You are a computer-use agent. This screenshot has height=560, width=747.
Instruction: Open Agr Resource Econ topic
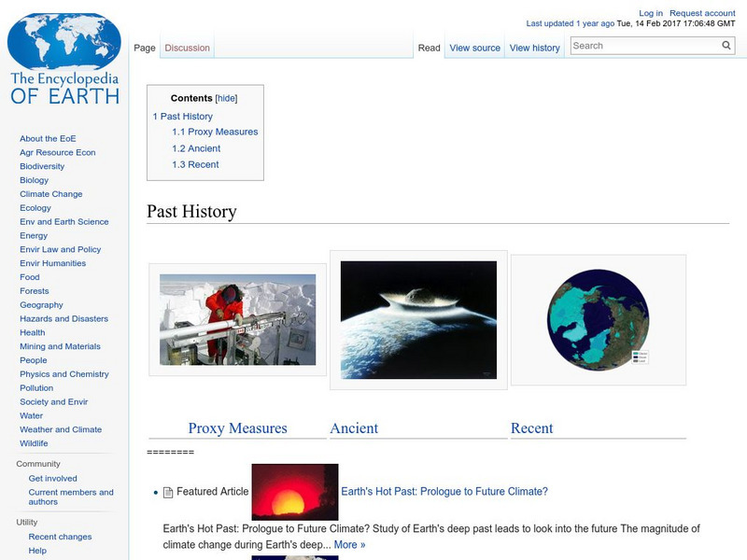(x=58, y=152)
